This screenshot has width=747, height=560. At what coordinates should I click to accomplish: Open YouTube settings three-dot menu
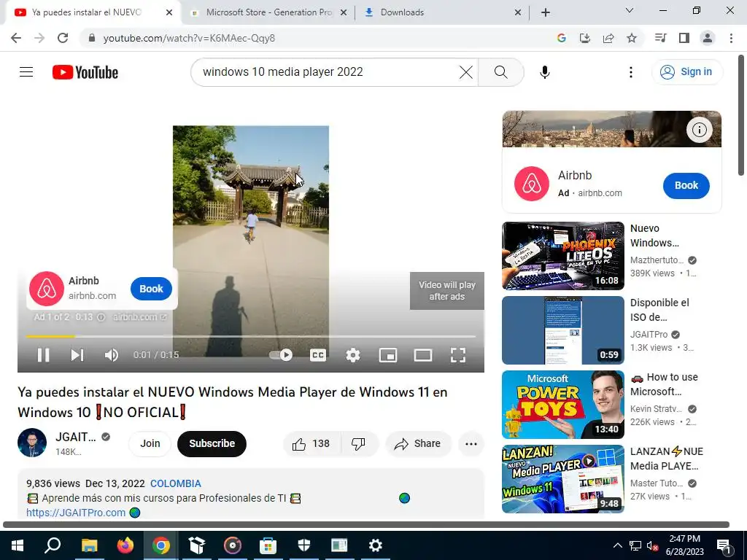pyautogui.click(x=631, y=72)
